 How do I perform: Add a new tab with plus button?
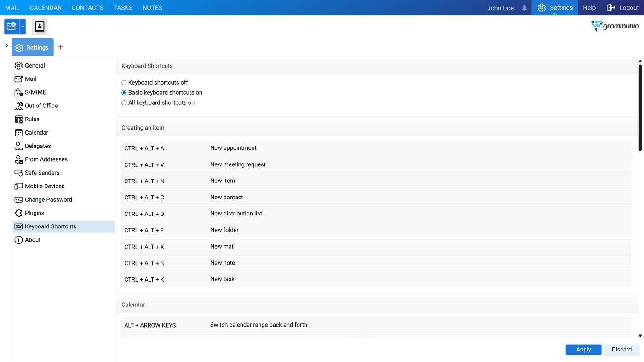[x=60, y=47]
